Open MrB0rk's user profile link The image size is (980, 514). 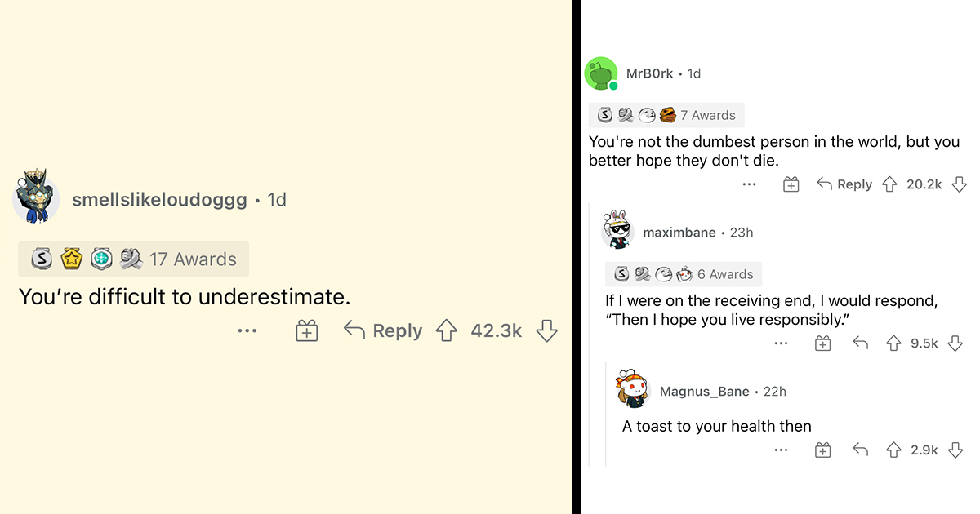pos(649,73)
